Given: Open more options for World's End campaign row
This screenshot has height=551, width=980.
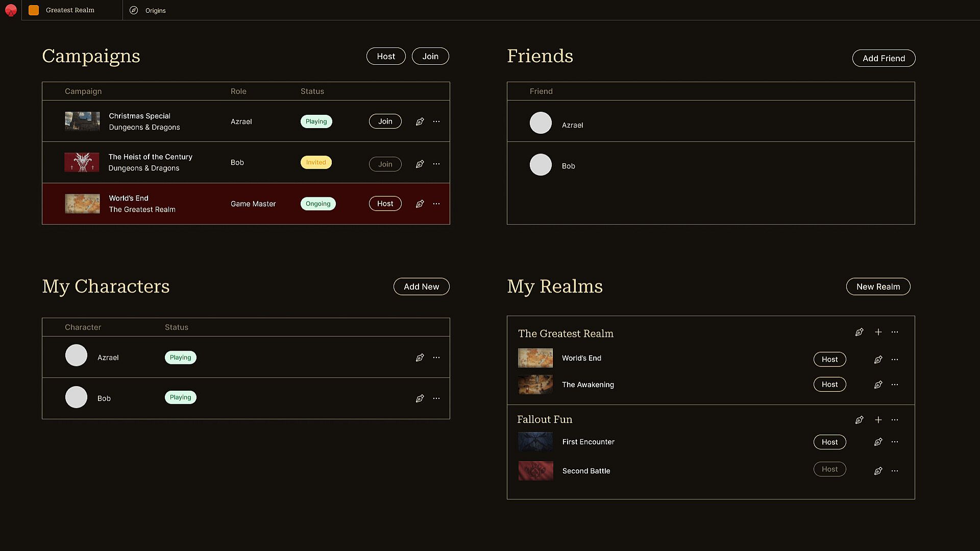Looking at the screenshot, I should click(436, 204).
